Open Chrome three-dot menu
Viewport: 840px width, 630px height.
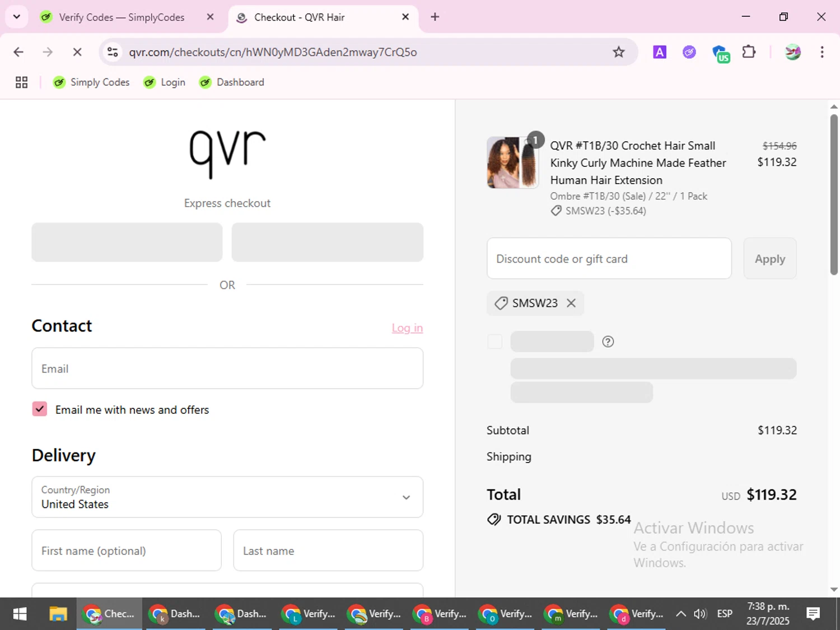click(x=822, y=52)
